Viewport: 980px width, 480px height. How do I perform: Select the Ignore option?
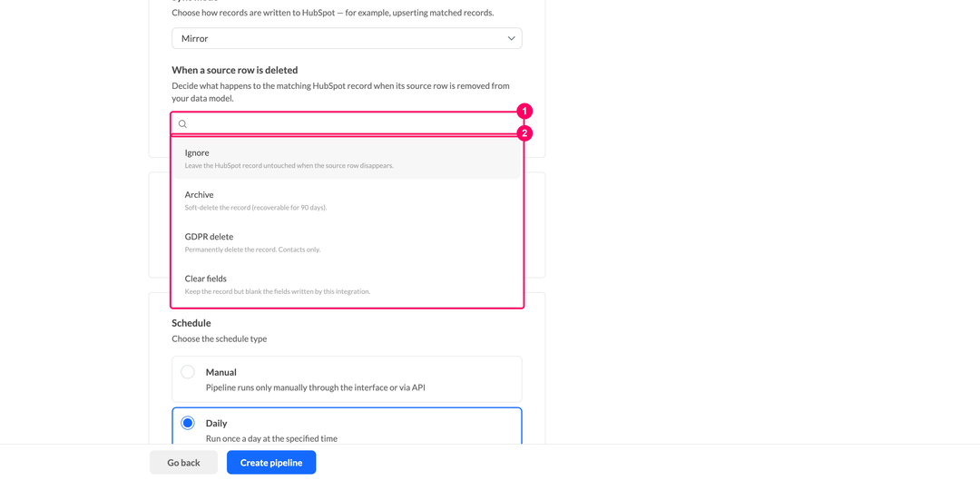347,159
